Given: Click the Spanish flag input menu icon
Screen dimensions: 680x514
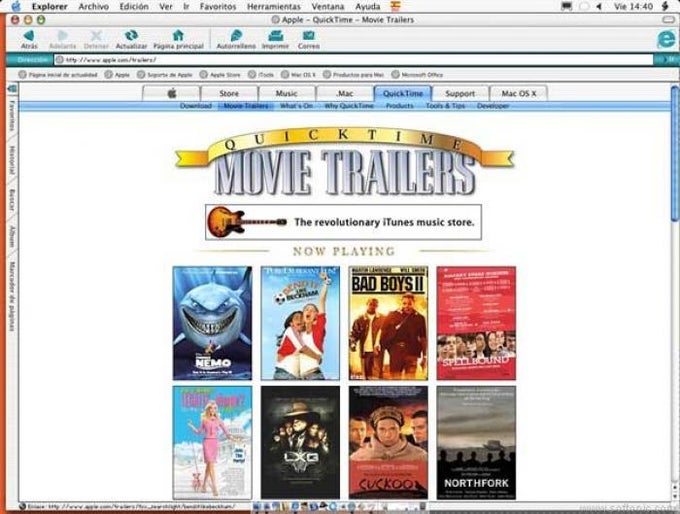Looking at the screenshot, I should tap(396, 6).
